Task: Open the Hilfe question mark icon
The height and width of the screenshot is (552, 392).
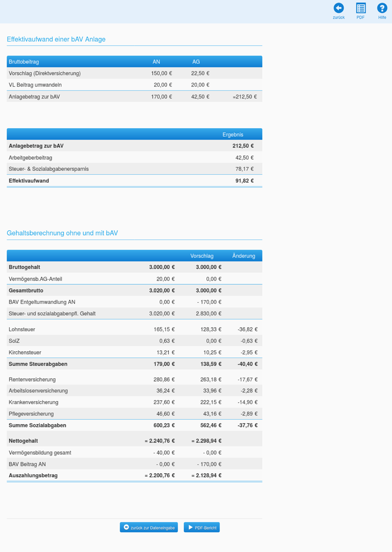Action: click(382, 8)
